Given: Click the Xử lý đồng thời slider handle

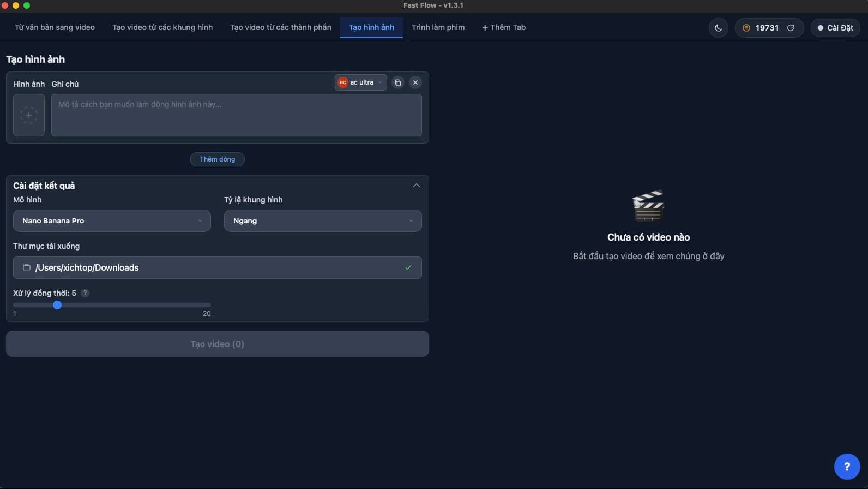Looking at the screenshot, I should click(x=57, y=305).
